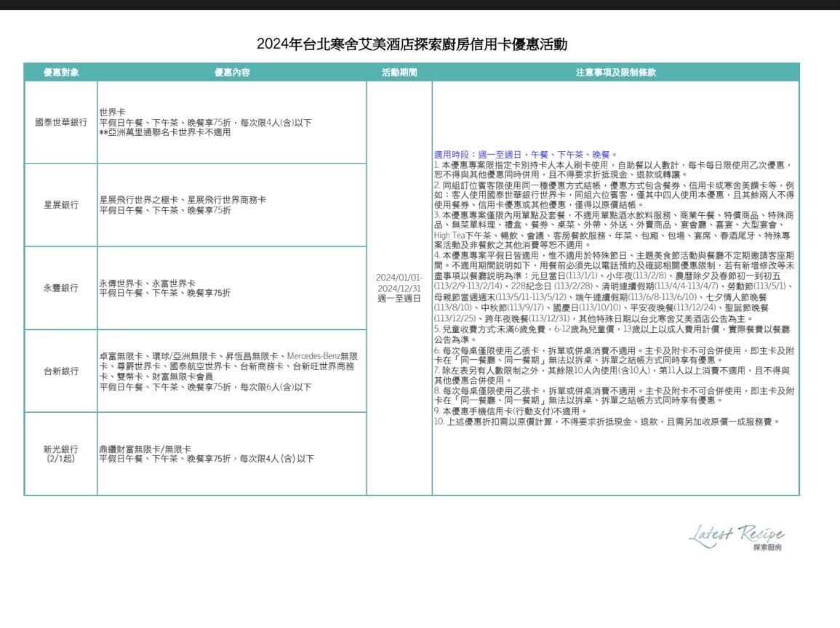Select the line **亞洲萬里通聯名卡世界卡不適用
Viewport: 840px width, 628px height.
tap(165, 132)
